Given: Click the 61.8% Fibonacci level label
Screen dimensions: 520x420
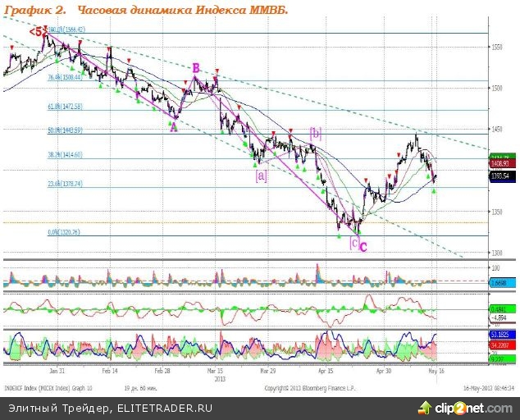Looking at the screenshot, I should click(x=66, y=107).
